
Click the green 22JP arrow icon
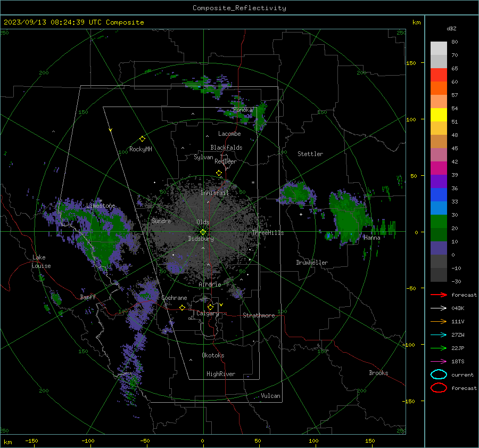[x=439, y=348]
